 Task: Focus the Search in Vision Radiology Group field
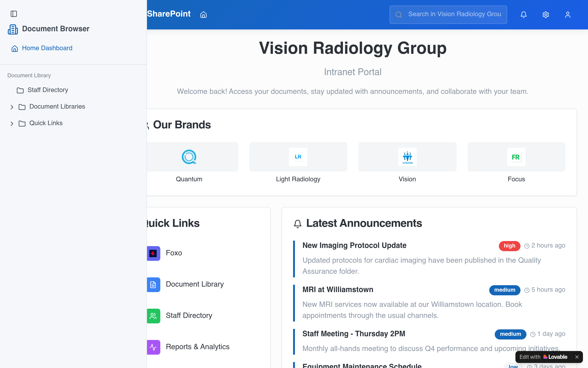[448, 14]
